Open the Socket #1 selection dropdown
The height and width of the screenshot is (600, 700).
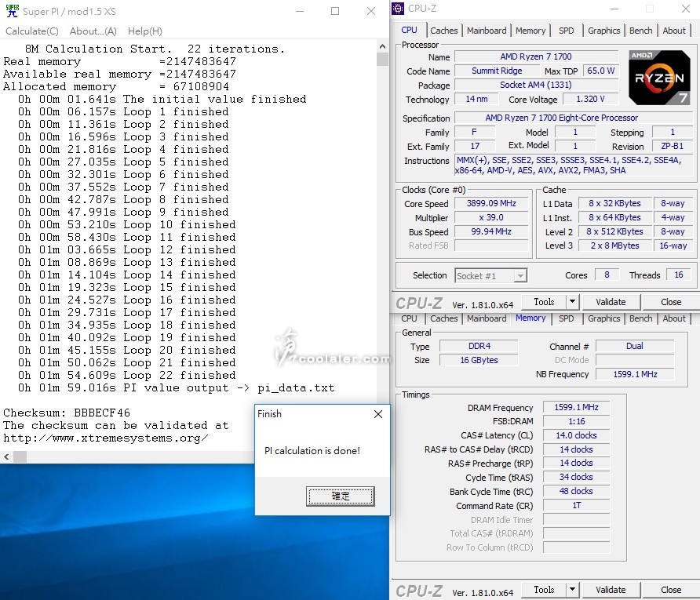click(x=490, y=276)
